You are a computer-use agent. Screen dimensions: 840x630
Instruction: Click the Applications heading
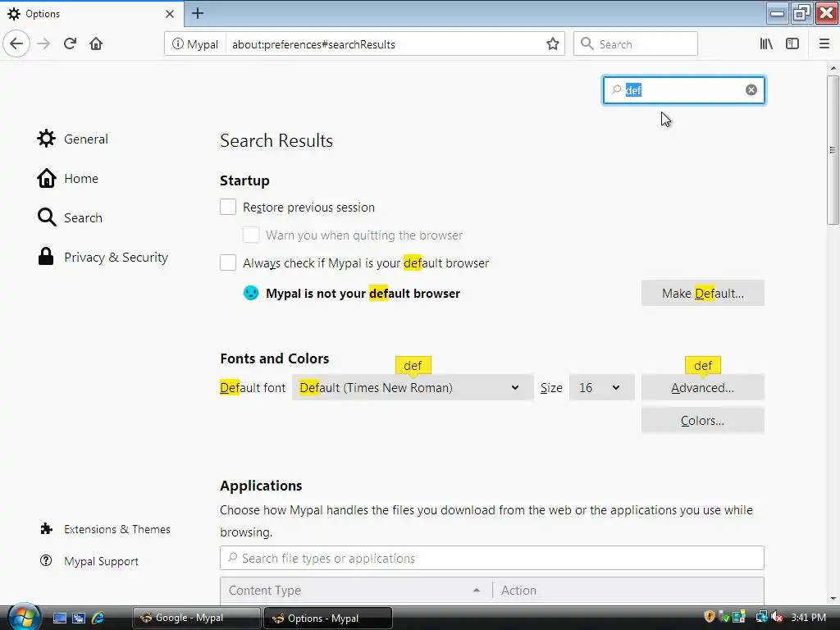[261, 486]
